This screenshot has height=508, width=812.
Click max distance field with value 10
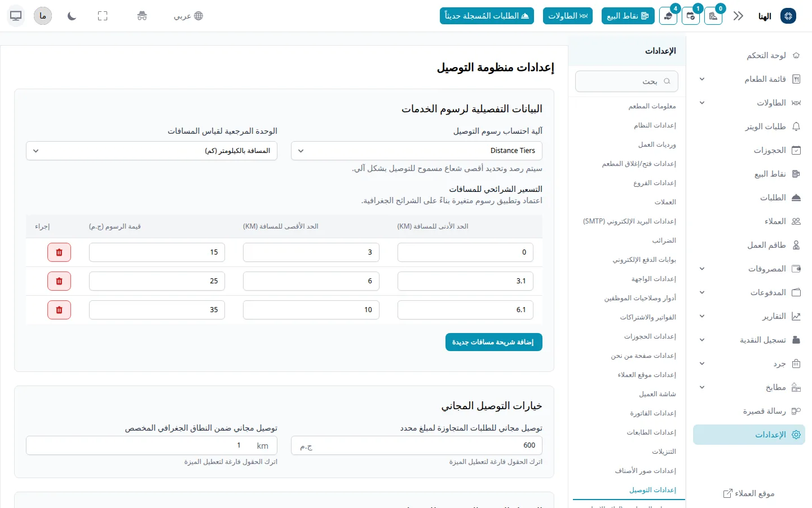[x=311, y=310]
